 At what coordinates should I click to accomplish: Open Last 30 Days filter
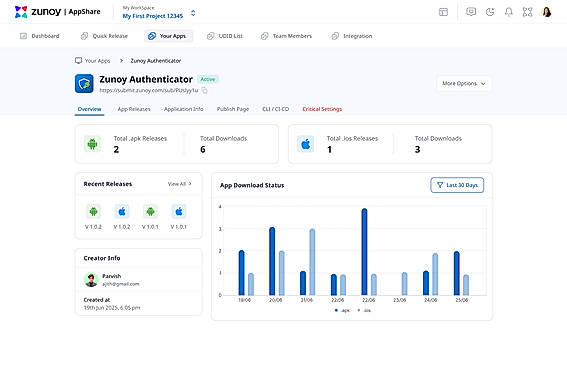(x=457, y=185)
